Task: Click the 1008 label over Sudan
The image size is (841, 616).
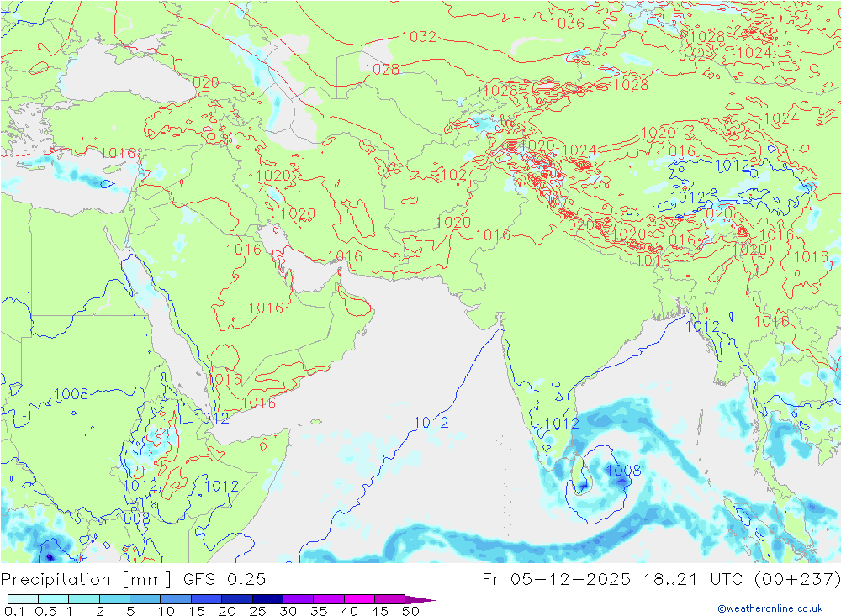Action: (71, 394)
